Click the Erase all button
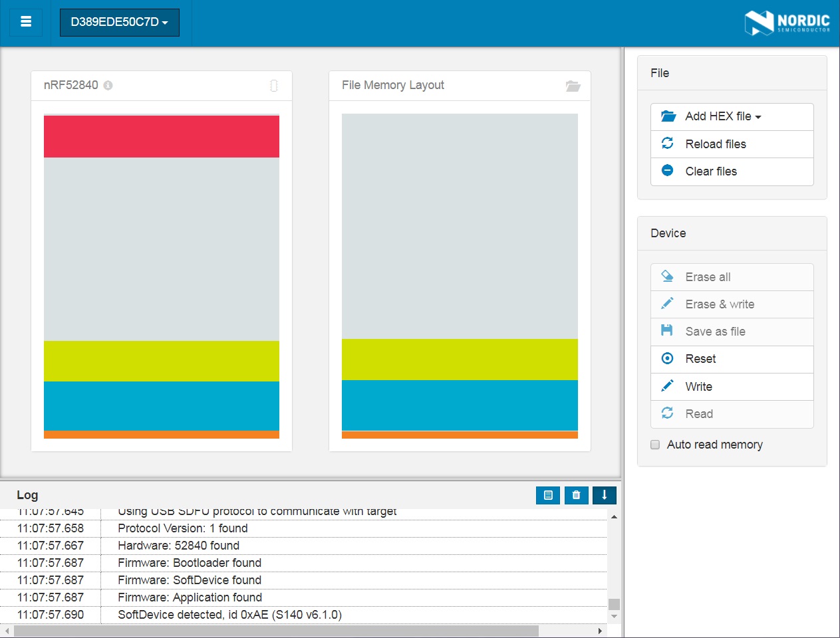The image size is (840, 638). (x=732, y=277)
